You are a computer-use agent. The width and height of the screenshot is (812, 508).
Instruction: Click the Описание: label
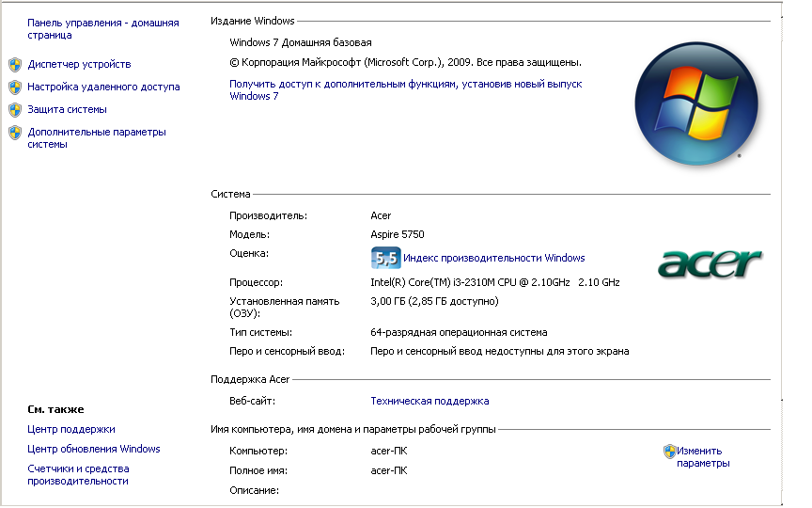(255, 490)
